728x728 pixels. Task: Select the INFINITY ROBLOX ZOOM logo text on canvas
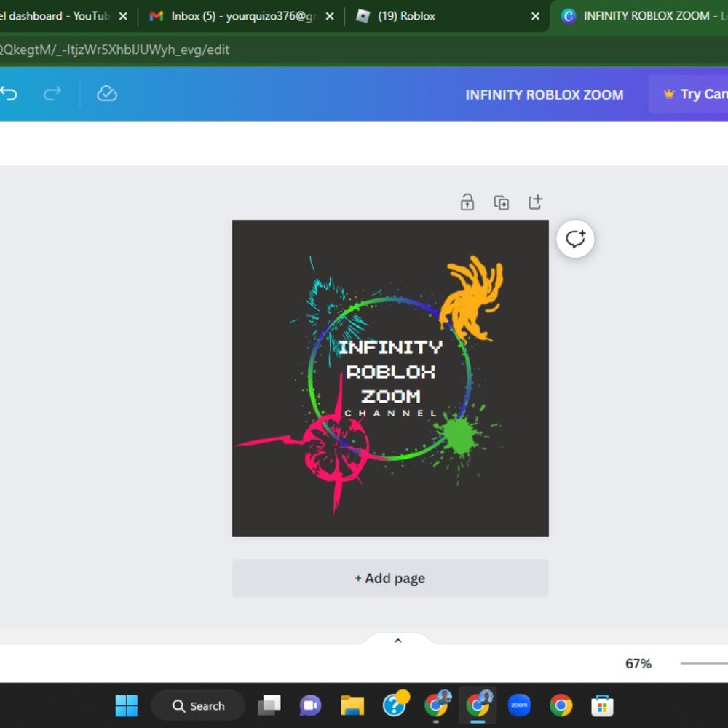pyautogui.click(x=390, y=371)
